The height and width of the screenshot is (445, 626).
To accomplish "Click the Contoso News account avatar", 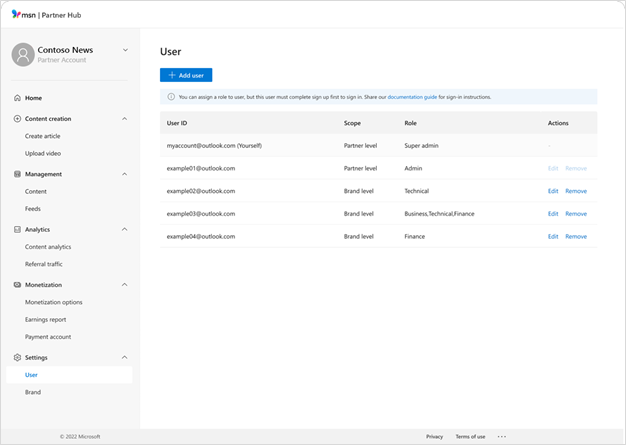I will [x=22, y=54].
